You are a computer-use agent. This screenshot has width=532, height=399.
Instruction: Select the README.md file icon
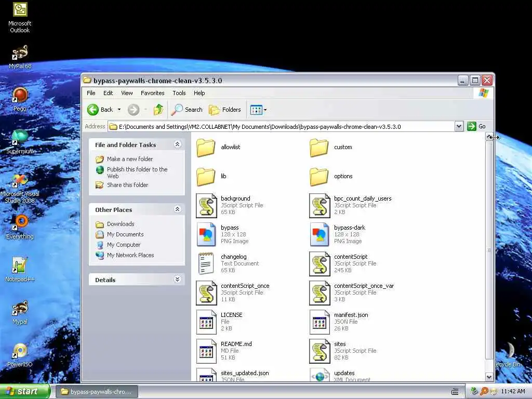click(x=206, y=351)
